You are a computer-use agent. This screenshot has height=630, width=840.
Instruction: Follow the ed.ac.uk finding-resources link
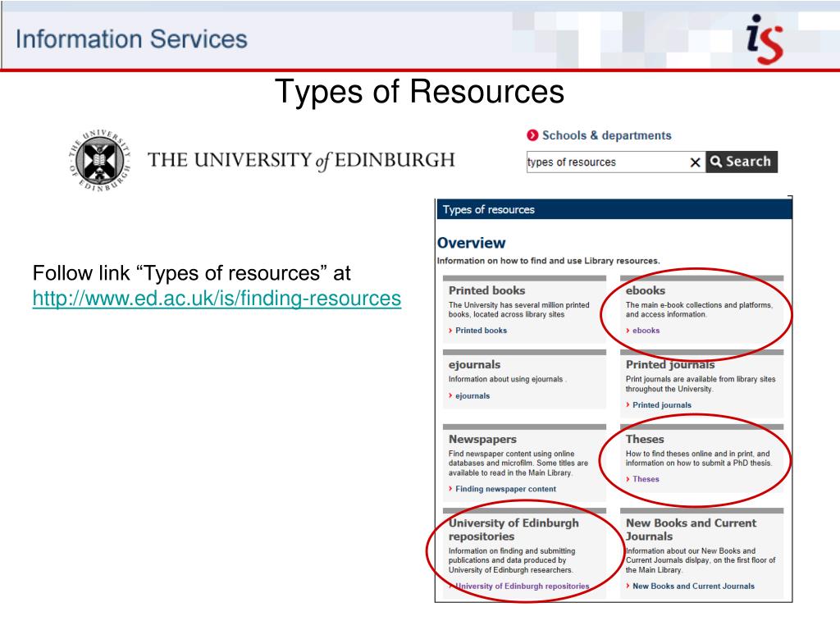[x=217, y=299]
